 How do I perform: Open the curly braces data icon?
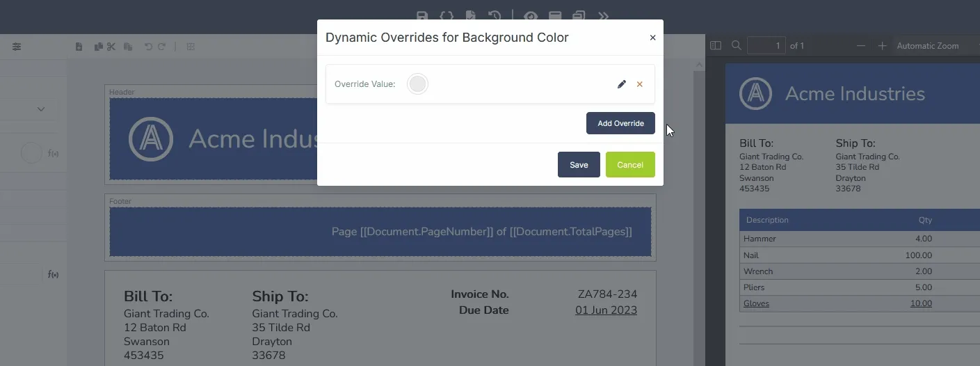click(446, 15)
